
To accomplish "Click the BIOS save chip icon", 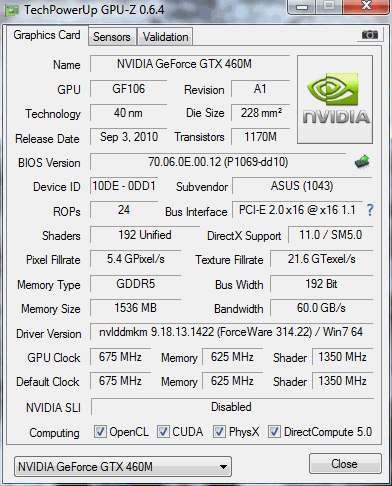I will [362, 162].
